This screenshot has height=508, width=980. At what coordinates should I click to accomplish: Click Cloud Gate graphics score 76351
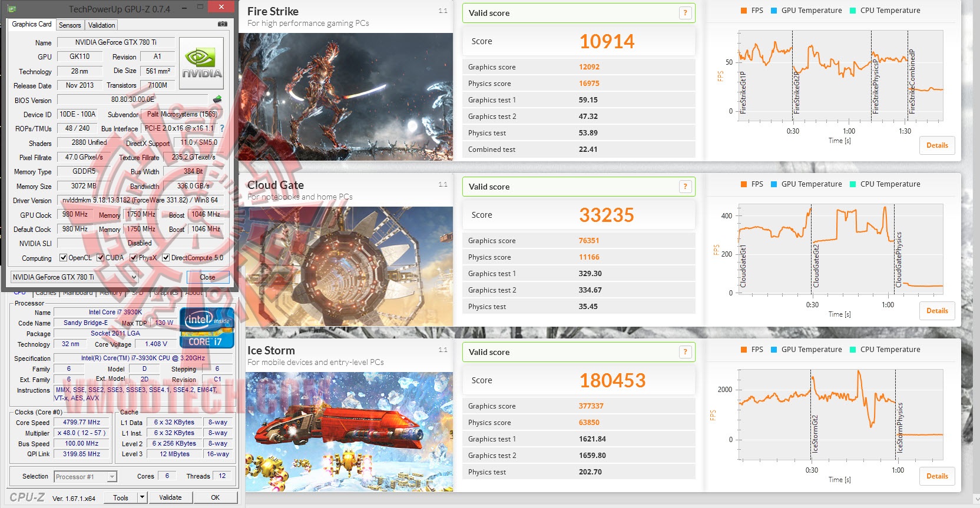(x=589, y=241)
